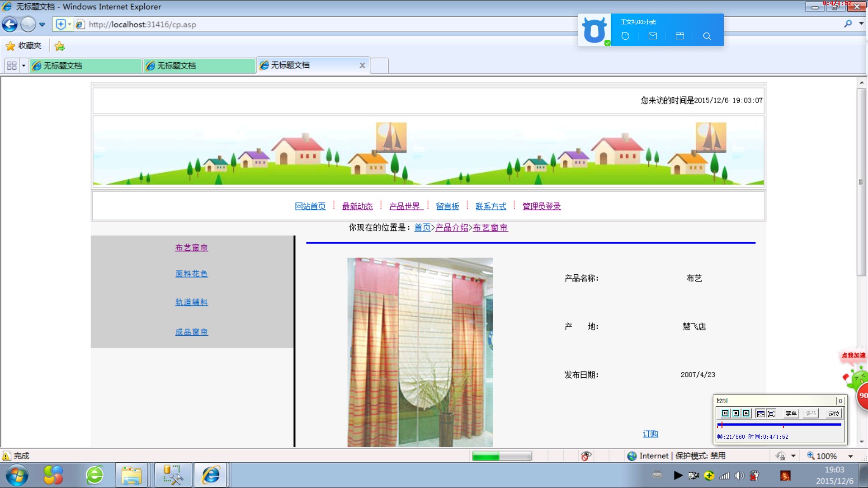Click the security lock icon in status bar
The height and width of the screenshot is (488, 868).
click(780, 456)
